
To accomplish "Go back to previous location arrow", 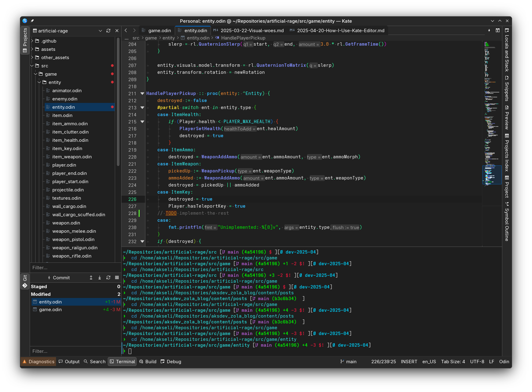I will 126,30.
